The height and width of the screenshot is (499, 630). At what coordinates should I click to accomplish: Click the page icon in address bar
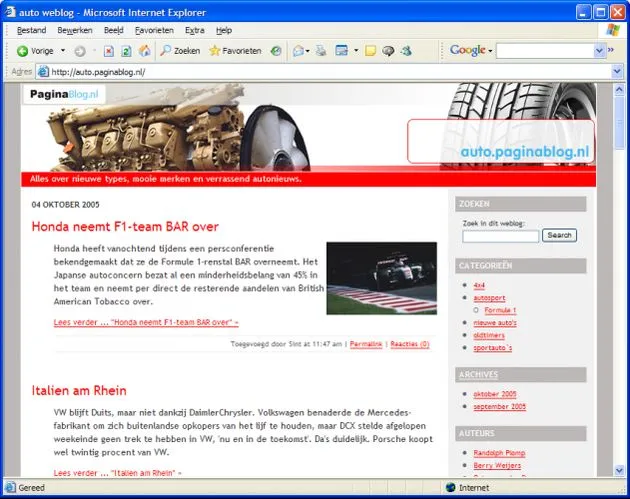tap(43, 72)
